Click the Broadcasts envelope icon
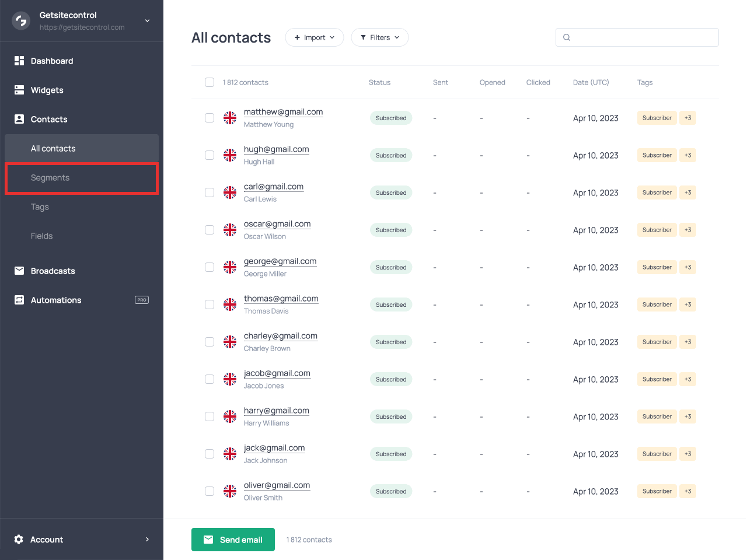Image resolution: width=747 pixels, height=560 pixels. coord(19,271)
